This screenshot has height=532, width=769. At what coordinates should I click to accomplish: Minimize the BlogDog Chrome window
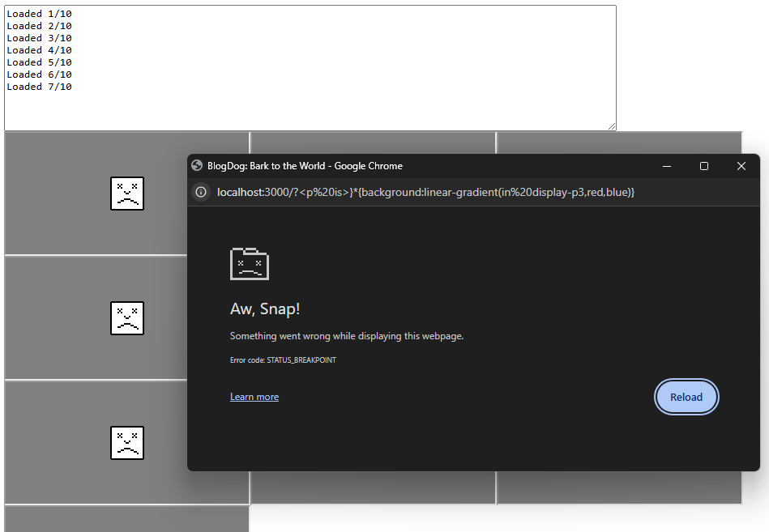(667, 166)
